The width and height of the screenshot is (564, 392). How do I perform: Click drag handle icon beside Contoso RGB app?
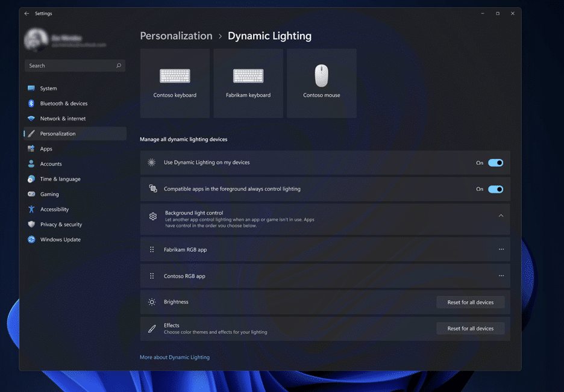click(x=152, y=276)
